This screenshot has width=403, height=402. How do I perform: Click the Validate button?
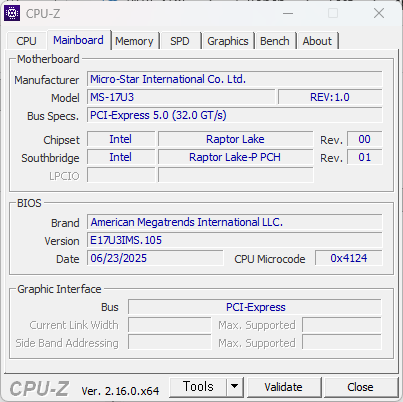coord(283,387)
